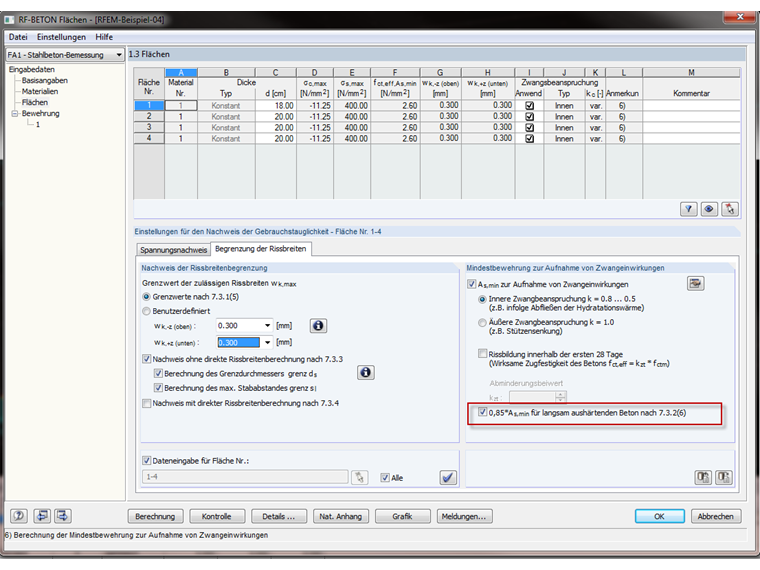Screen dimensions: 760x570
Task: Open info icon next to crack width fields
Action: [318, 326]
